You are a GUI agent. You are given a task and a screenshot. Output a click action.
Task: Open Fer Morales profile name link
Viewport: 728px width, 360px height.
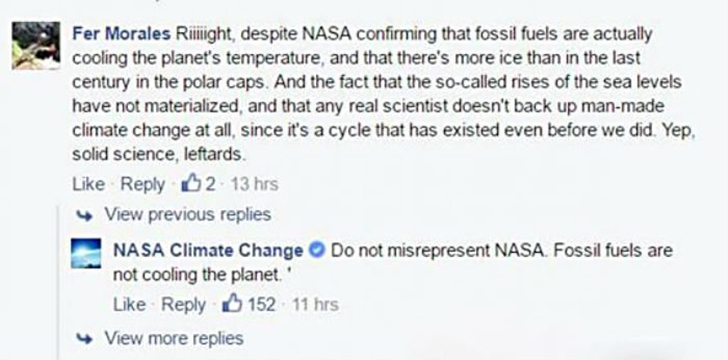click(121, 34)
